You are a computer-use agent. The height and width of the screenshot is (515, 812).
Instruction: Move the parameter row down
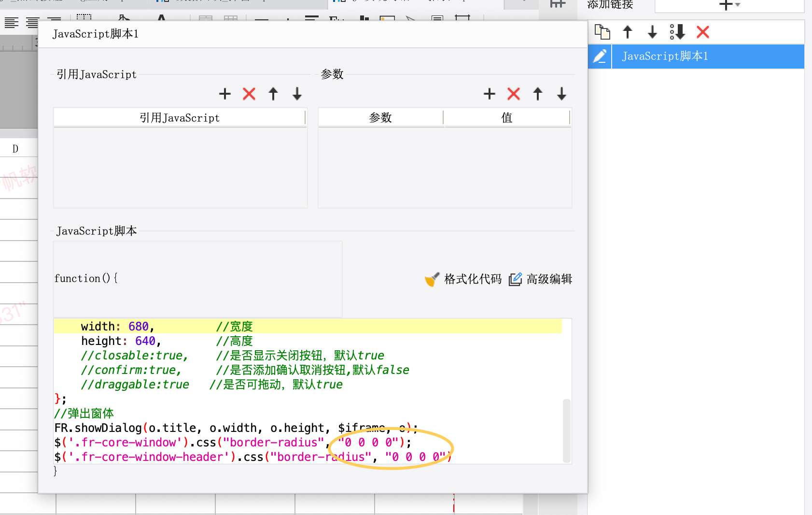pos(561,94)
